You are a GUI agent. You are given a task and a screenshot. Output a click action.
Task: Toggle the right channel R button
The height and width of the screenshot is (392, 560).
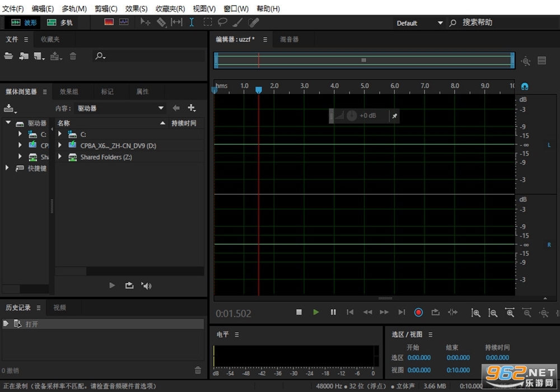[549, 245]
